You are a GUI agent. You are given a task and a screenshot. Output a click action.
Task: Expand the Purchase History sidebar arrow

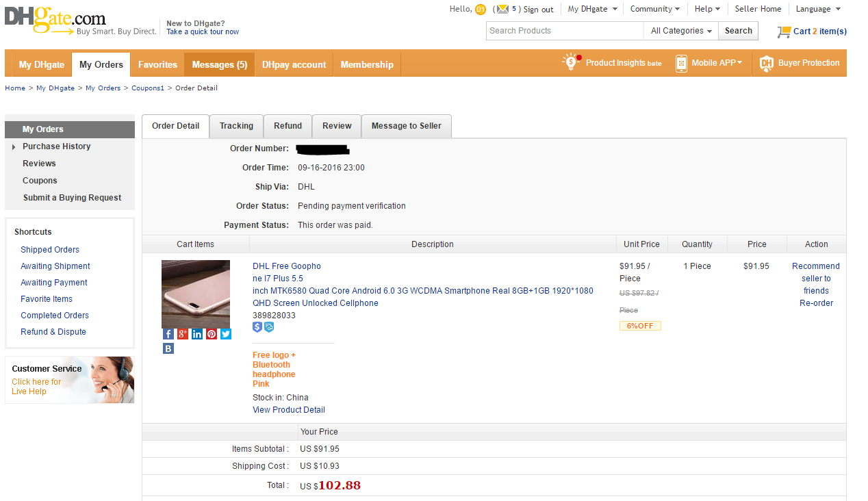[x=14, y=146]
